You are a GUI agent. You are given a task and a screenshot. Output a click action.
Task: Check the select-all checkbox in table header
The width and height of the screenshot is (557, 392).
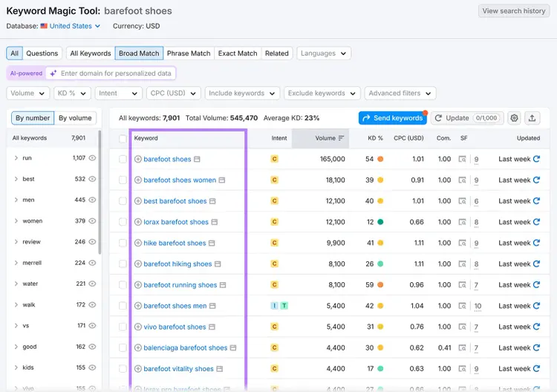click(x=123, y=139)
